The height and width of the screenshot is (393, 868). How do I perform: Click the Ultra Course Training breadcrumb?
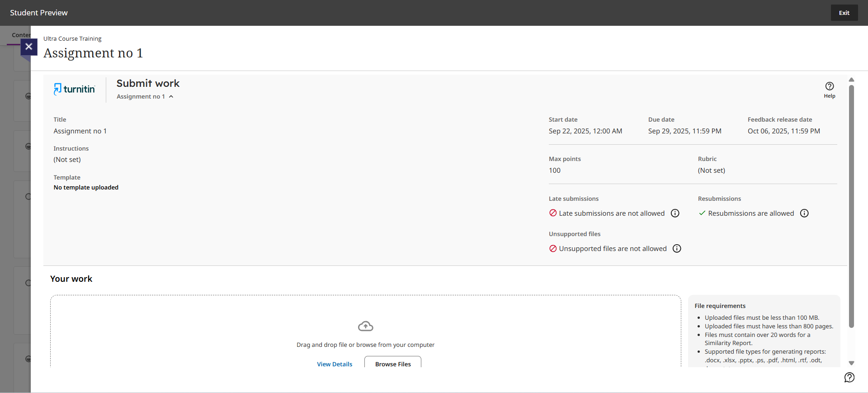[x=72, y=39]
